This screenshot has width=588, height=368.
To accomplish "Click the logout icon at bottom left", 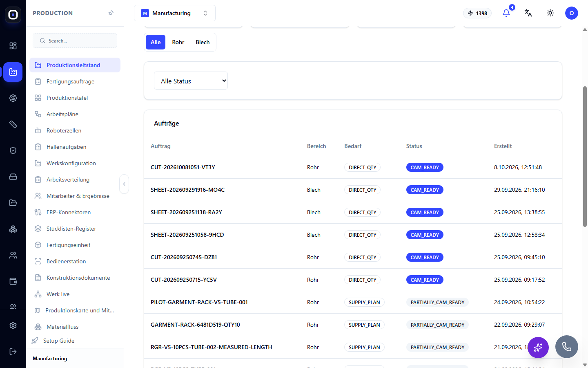I will 13,352.
